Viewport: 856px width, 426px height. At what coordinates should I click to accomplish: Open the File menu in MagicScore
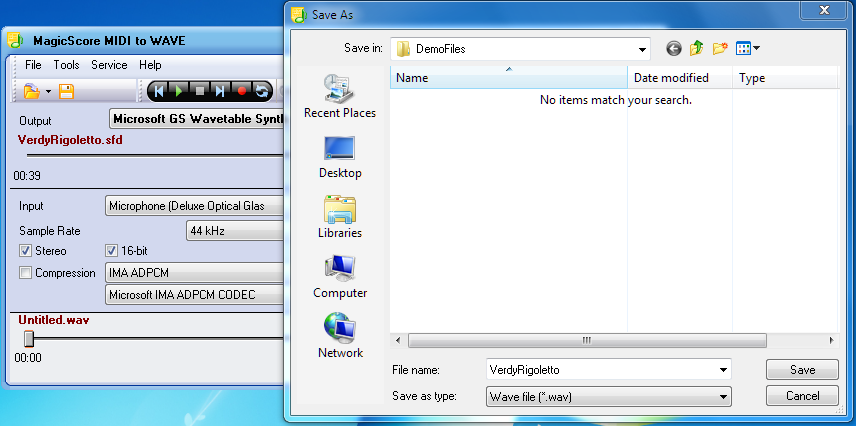pyautogui.click(x=33, y=65)
